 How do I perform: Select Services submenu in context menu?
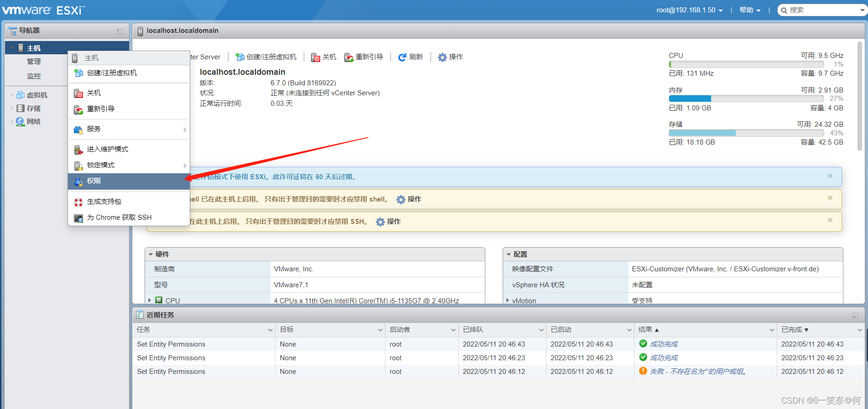(129, 129)
